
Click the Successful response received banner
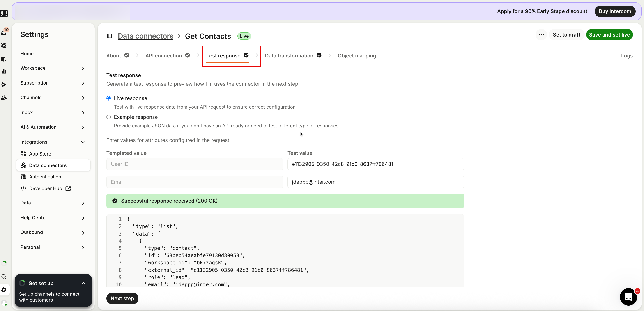coord(285,201)
